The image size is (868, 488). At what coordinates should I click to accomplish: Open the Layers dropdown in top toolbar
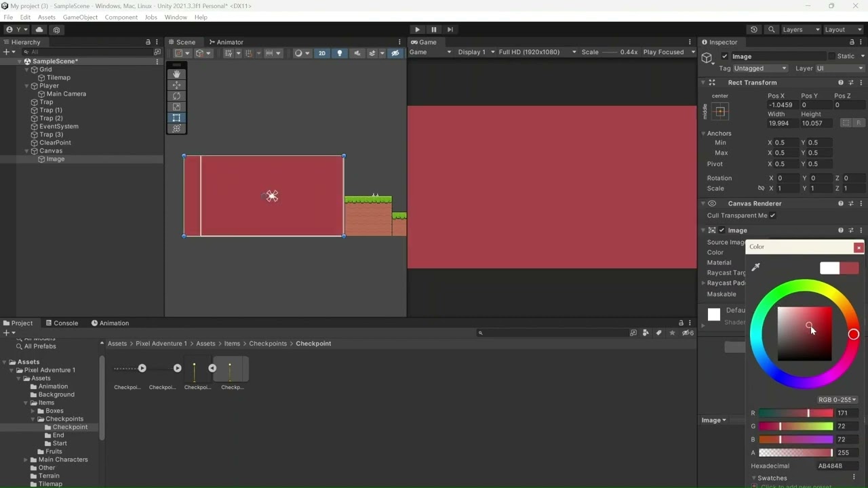pos(801,30)
